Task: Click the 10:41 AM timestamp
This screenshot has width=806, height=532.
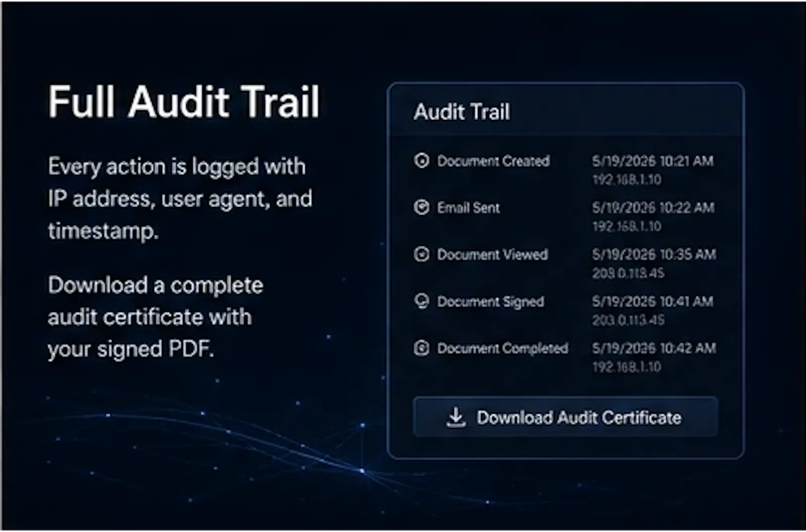Action: coord(653,301)
